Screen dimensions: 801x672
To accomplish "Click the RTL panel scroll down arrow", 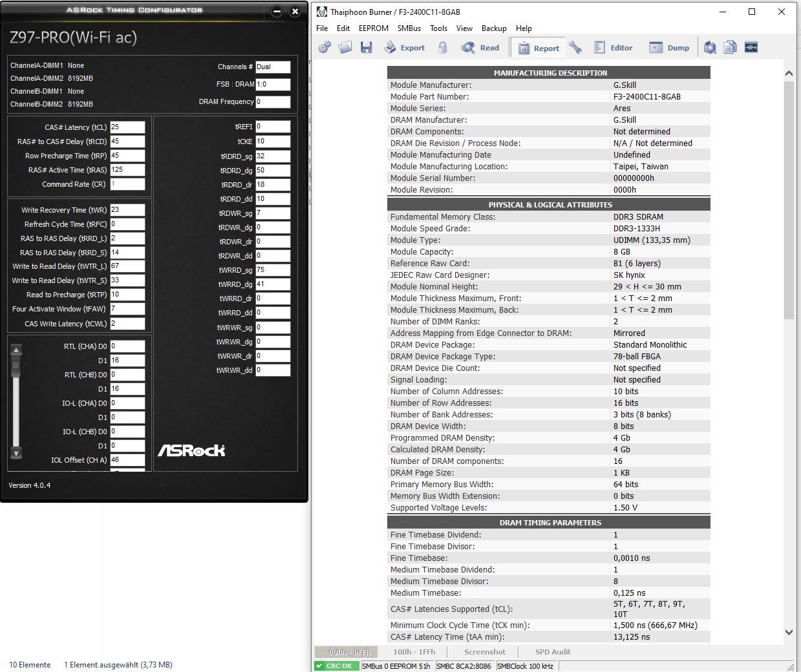I will click(16, 453).
